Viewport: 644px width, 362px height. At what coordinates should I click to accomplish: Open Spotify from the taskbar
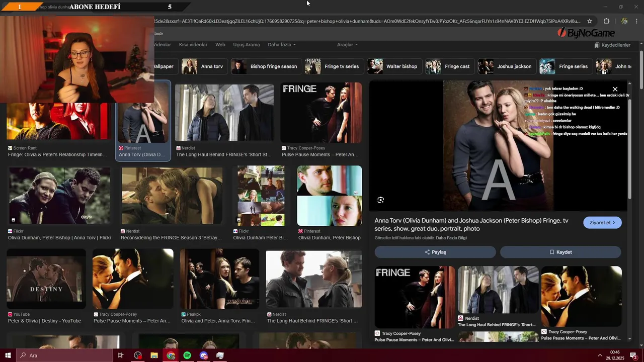187,355
